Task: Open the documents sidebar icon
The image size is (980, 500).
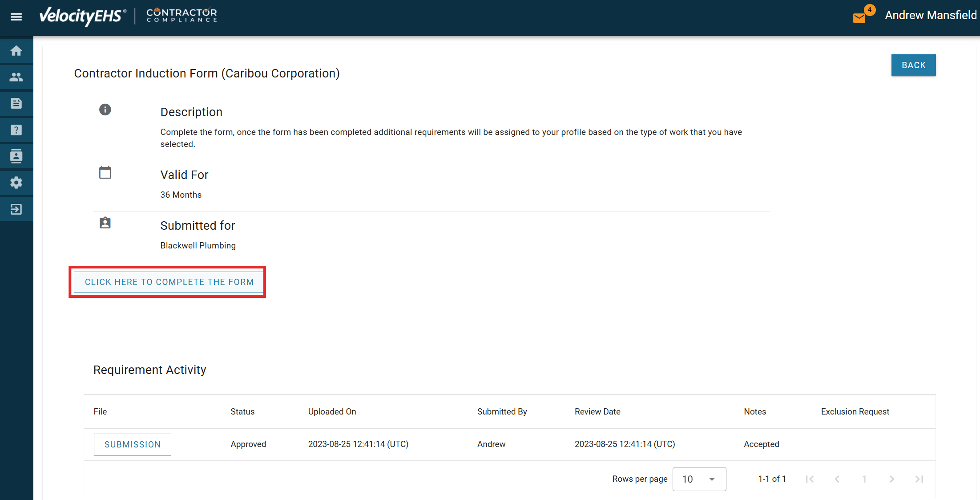Action: [x=16, y=104]
